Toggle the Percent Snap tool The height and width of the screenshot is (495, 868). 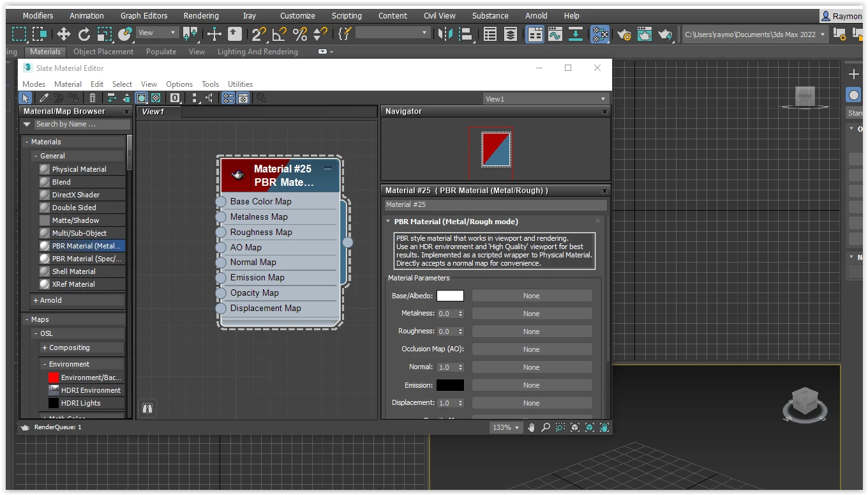click(x=299, y=34)
